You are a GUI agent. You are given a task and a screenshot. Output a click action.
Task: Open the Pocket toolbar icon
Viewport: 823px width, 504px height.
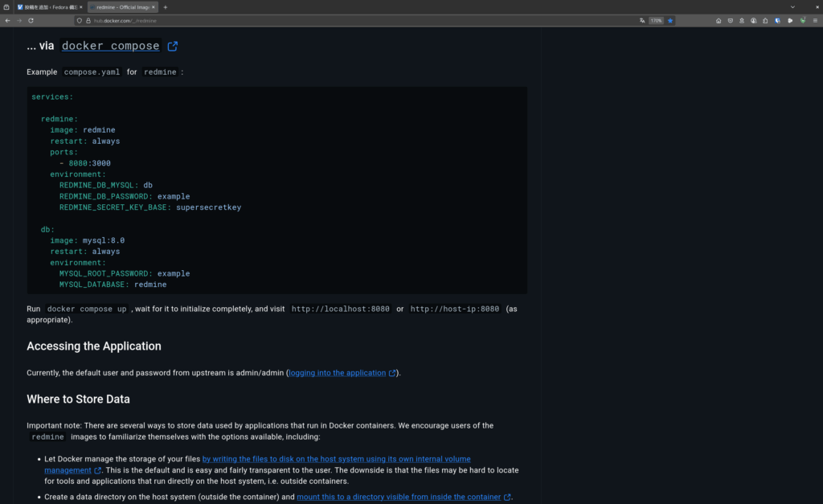coord(730,20)
